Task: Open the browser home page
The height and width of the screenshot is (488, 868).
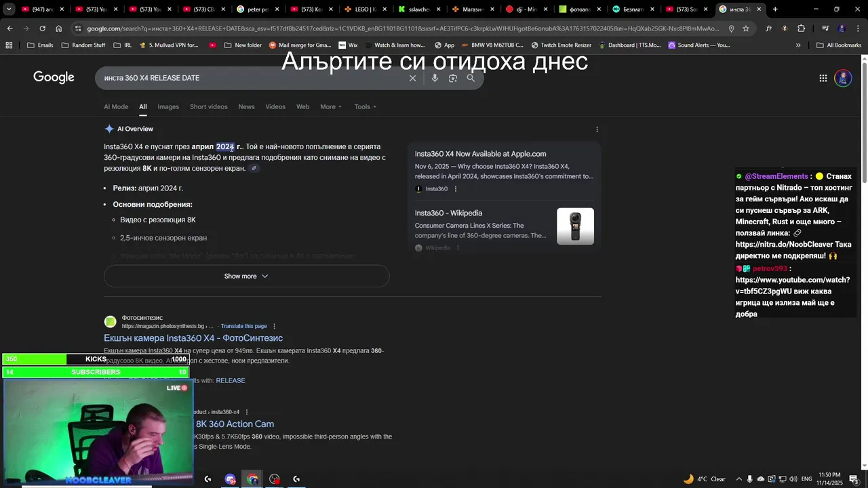Action: pos(59,28)
